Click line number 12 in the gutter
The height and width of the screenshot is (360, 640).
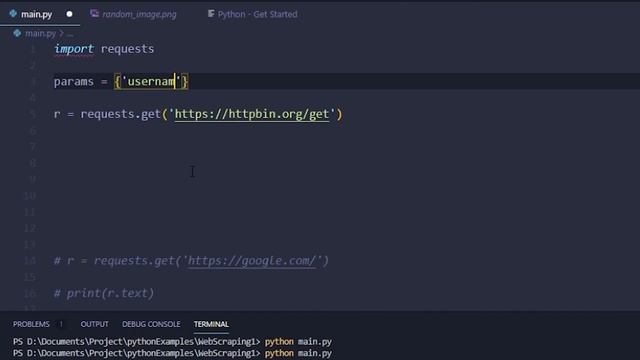pyautogui.click(x=30, y=228)
